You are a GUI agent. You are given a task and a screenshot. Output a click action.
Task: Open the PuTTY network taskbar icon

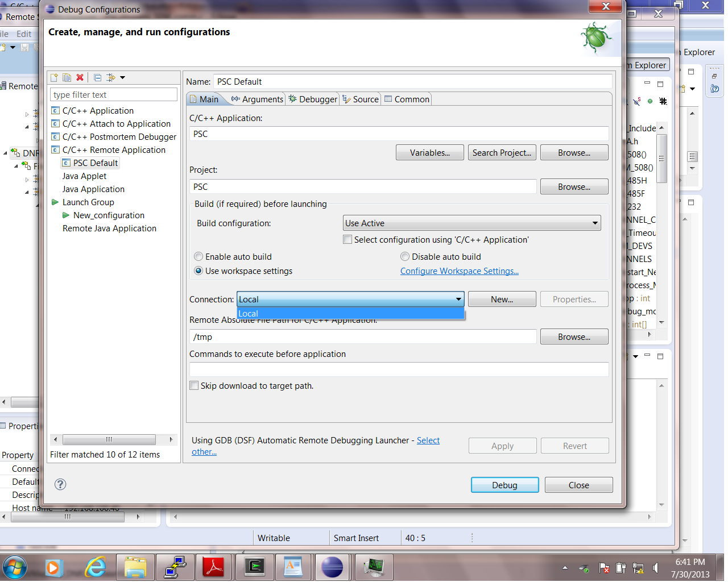point(175,567)
